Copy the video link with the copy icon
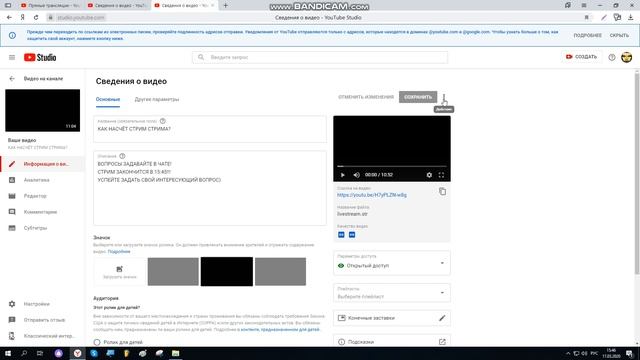 (x=442, y=191)
